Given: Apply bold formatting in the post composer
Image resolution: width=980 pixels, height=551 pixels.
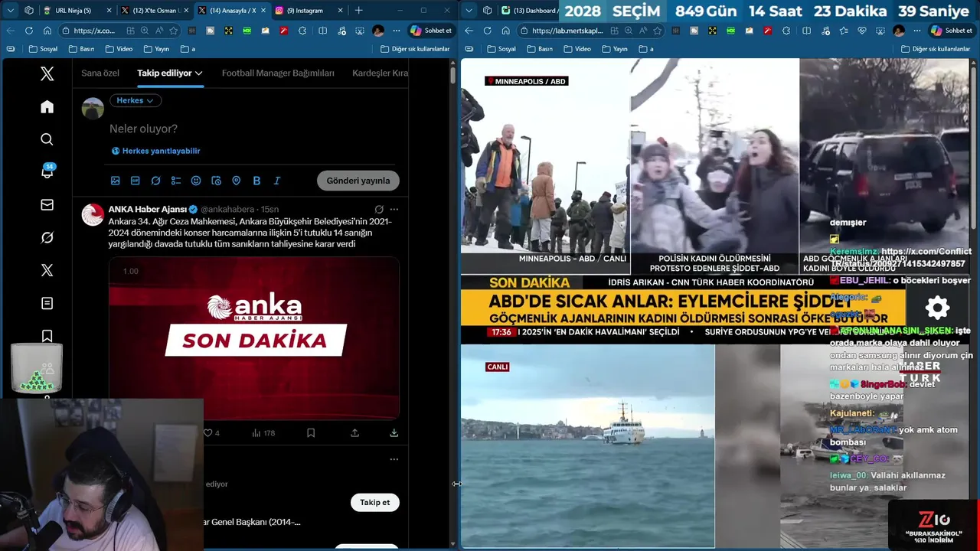Looking at the screenshot, I should (256, 181).
